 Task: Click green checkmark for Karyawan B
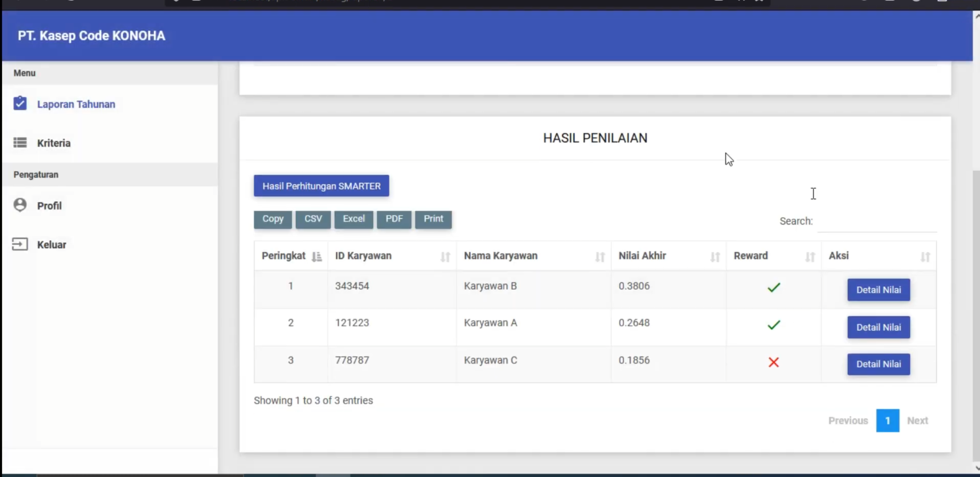(774, 287)
